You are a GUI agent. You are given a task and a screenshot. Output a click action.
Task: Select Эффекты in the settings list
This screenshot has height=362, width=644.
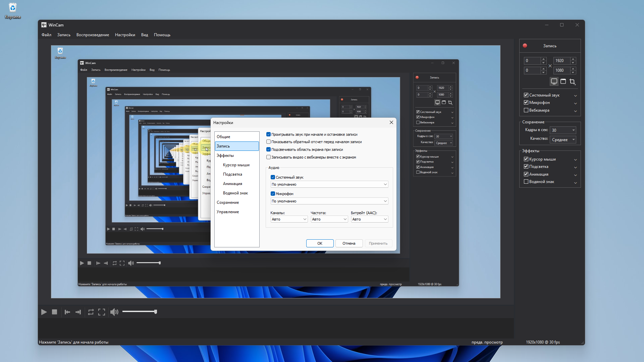pyautogui.click(x=237, y=156)
